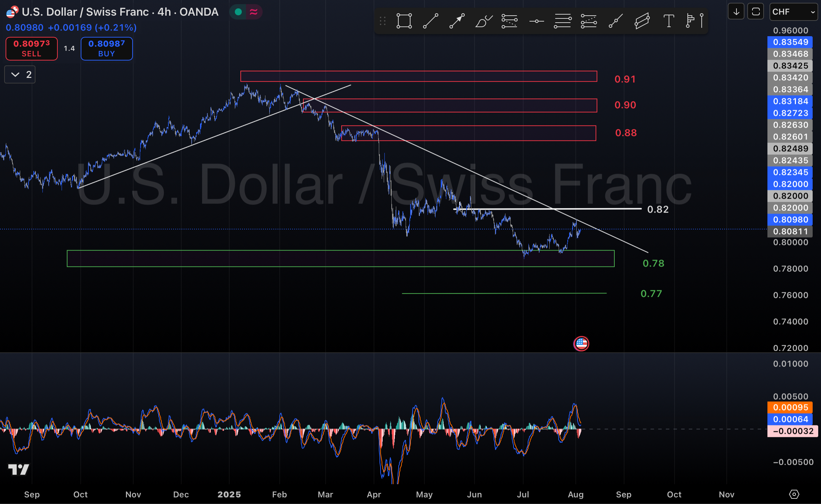Select the 0.90 red resistance zone rectangle

(450, 105)
